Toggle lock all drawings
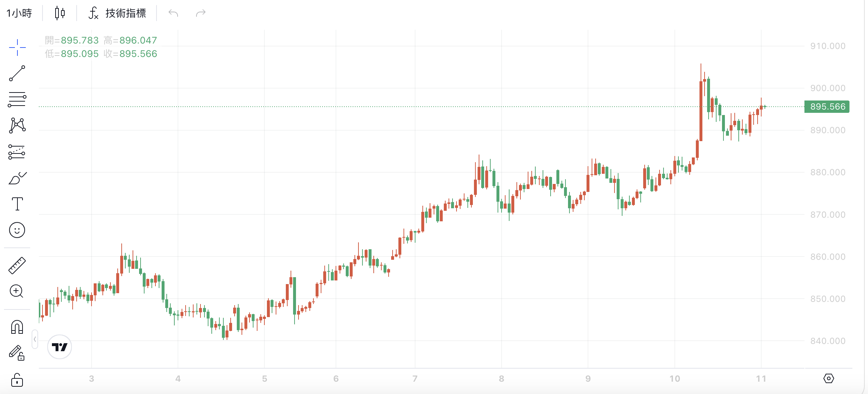 point(17,380)
